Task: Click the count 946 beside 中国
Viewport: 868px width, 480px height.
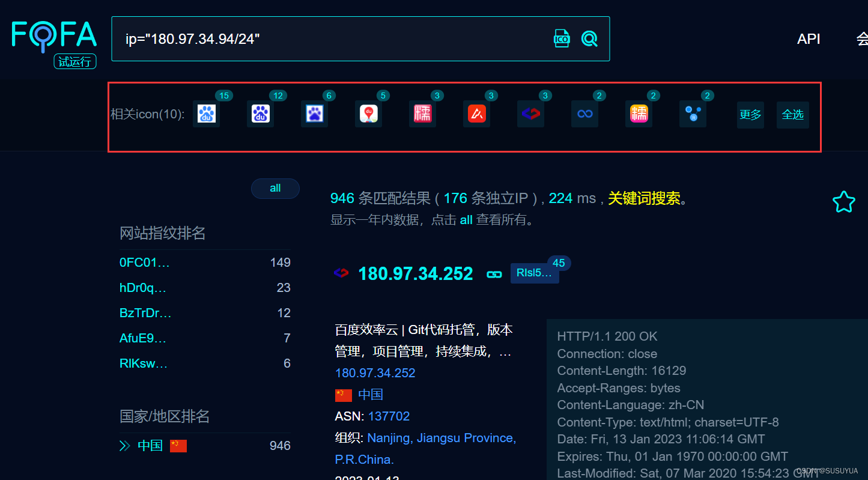Action: [x=281, y=446]
